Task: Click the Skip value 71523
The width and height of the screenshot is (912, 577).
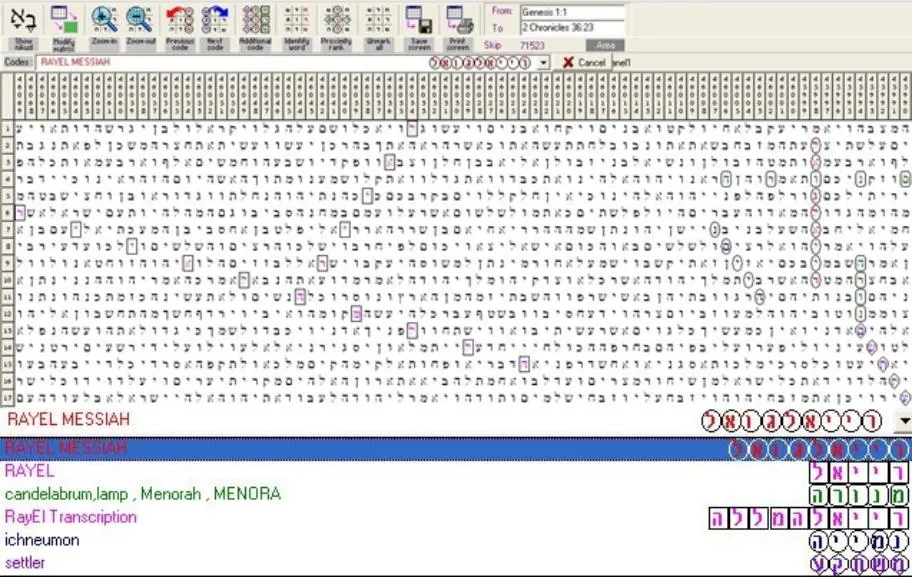Action: [x=532, y=45]
